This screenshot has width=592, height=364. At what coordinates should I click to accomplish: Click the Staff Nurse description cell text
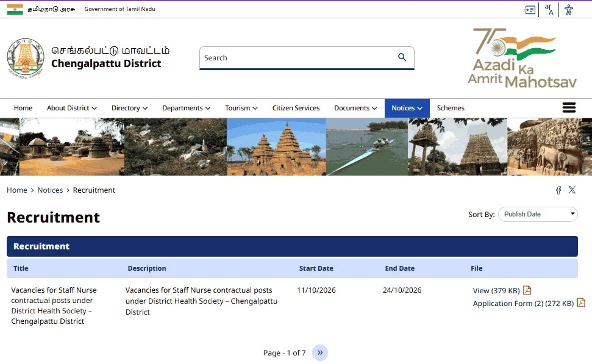(x=201, y=301)
